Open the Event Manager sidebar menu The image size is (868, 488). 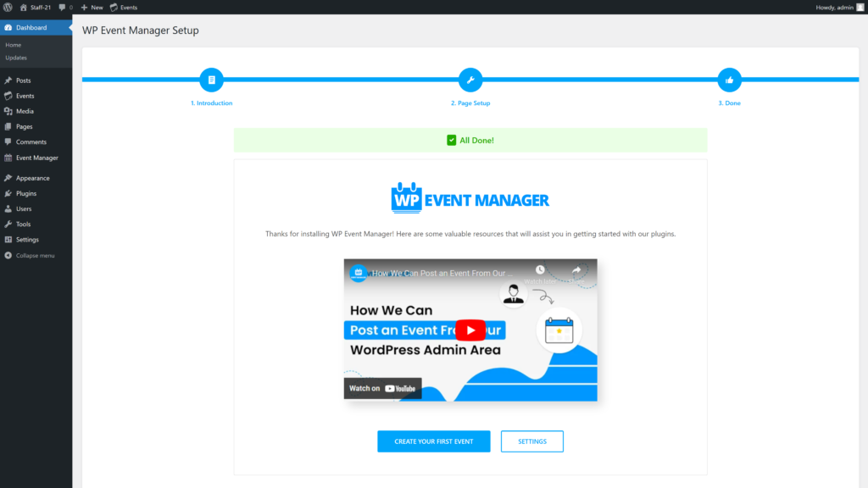pos(36,158)
